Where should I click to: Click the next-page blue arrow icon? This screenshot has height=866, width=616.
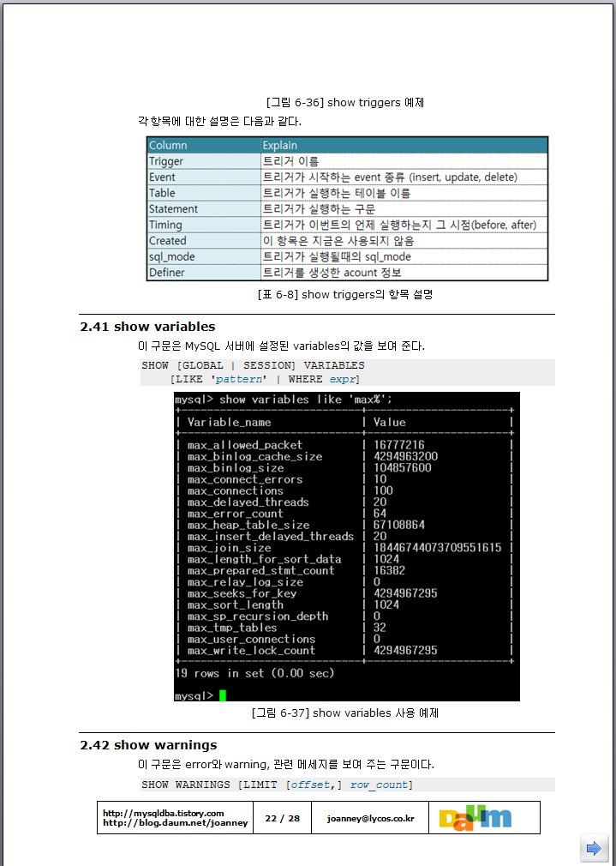pos(594,848)
